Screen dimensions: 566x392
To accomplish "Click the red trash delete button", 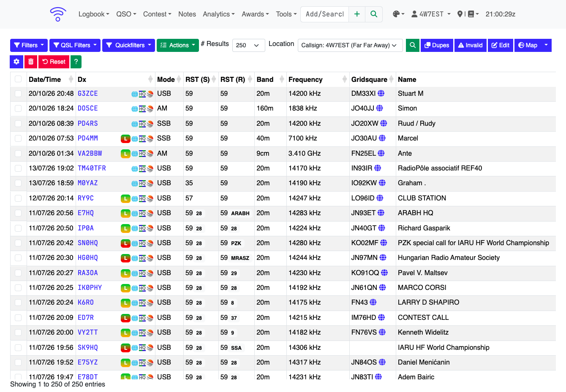I will coord(31,62).
